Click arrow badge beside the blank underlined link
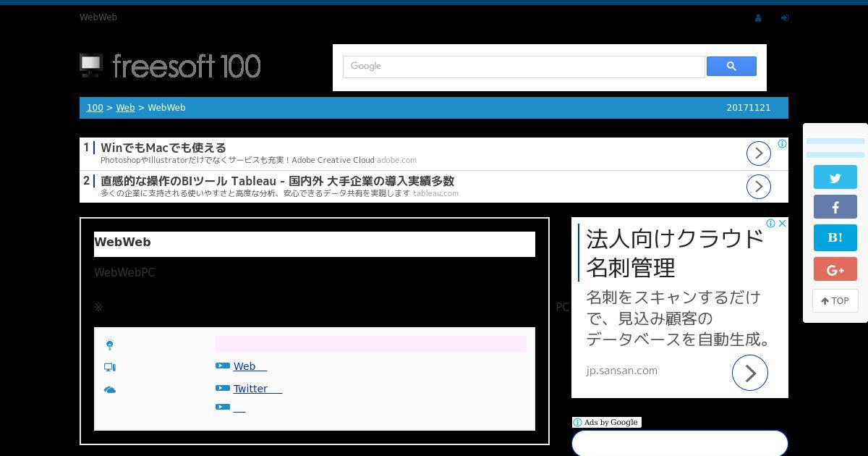Viewport: 868px width, 456px height. tap(223, 407)
